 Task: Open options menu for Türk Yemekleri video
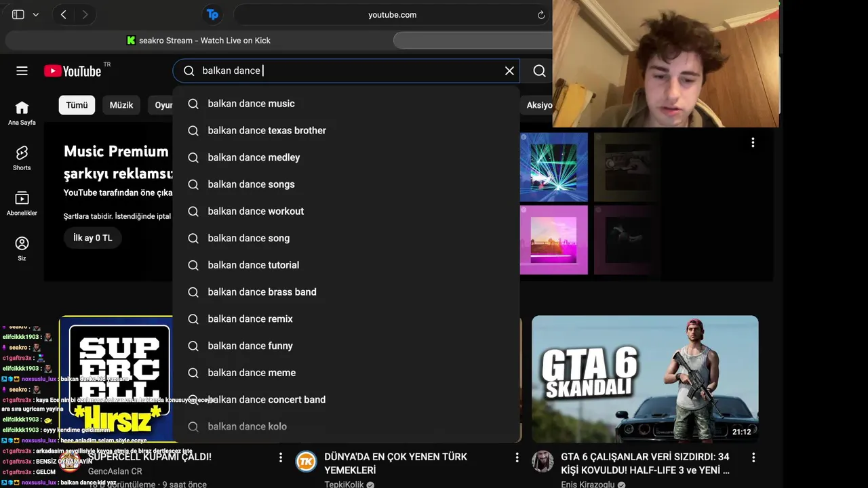pos(517,458)
